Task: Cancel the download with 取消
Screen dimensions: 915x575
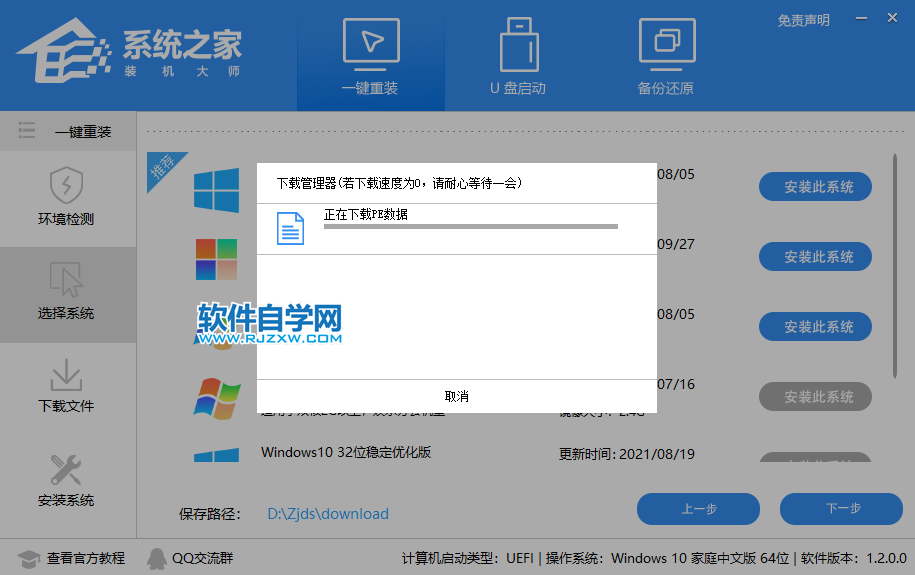Action: click(456, 396)
